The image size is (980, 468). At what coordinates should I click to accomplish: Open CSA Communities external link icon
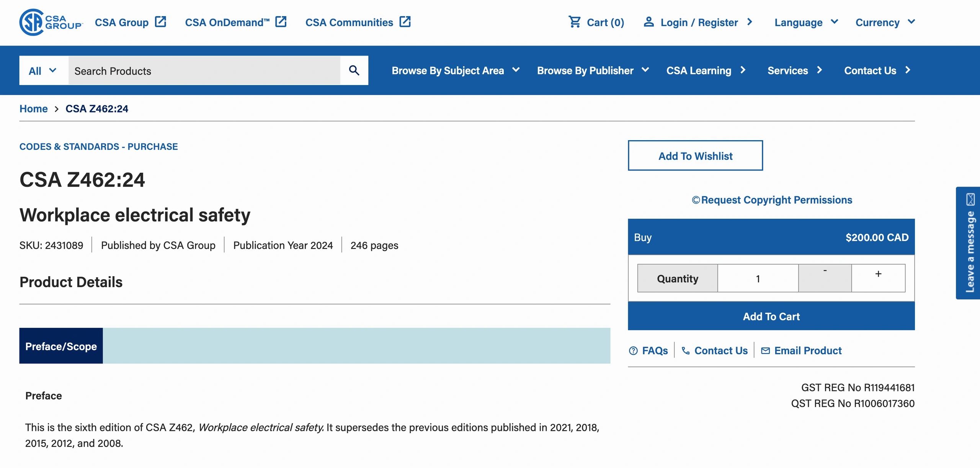tap(405, 22)
